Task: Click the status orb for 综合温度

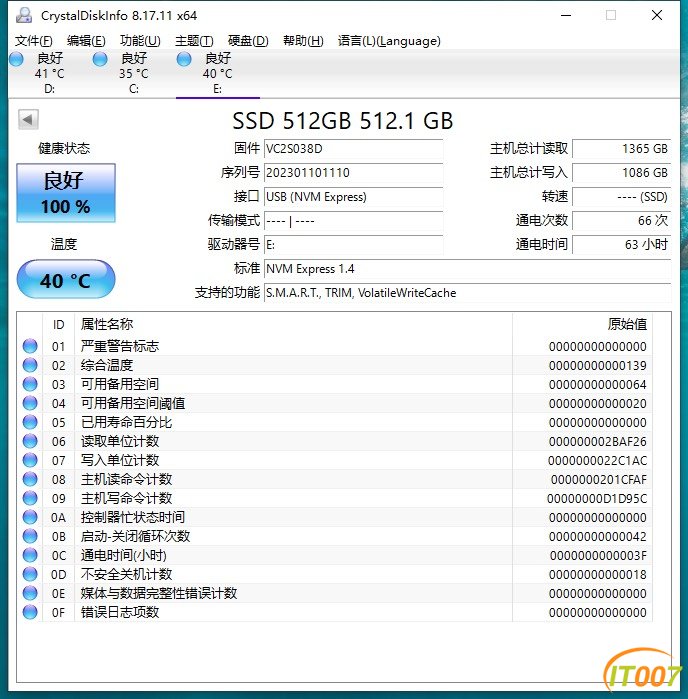Action: pyautogui.click(x=30, y=365)
